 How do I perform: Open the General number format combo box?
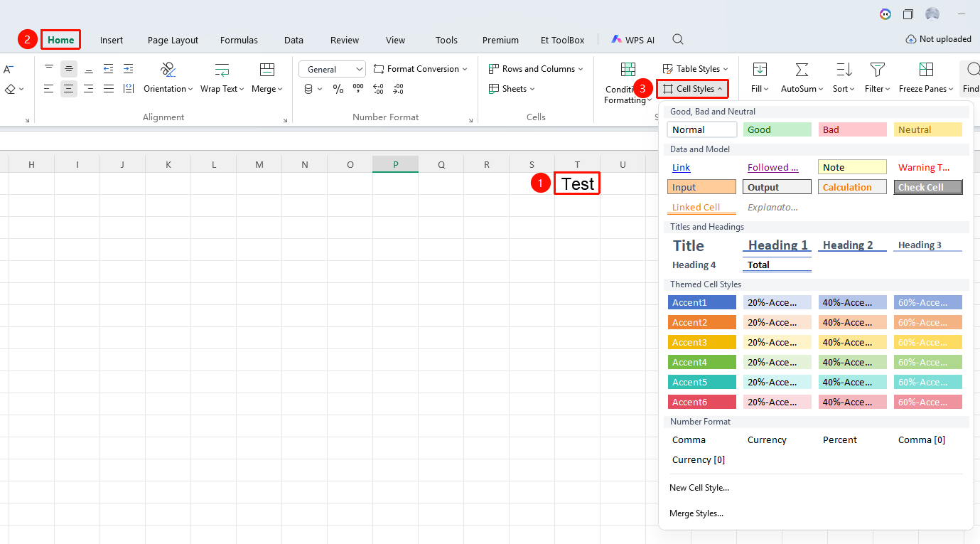coord(332,69)
